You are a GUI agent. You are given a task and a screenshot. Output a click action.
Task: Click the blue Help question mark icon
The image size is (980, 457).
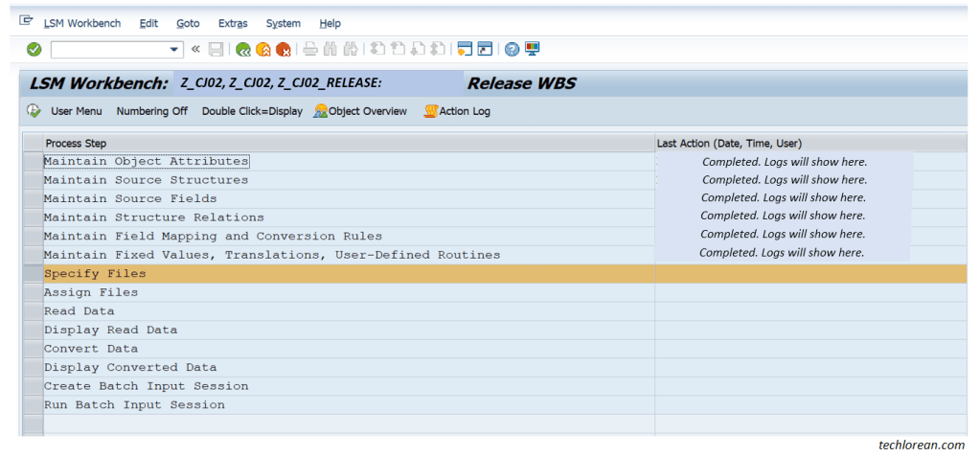[x=512, y=50]
